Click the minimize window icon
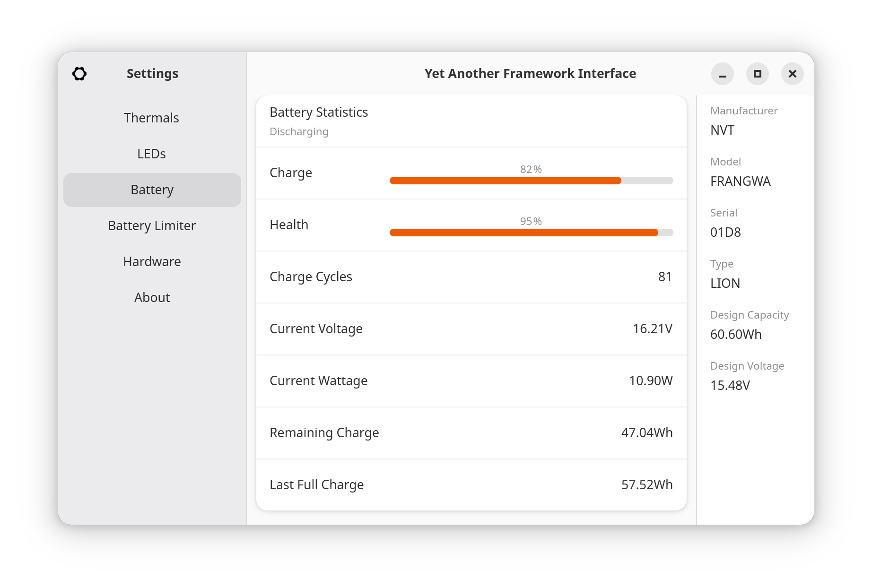This screenshot has height=588, width=872. coord(722,74)
